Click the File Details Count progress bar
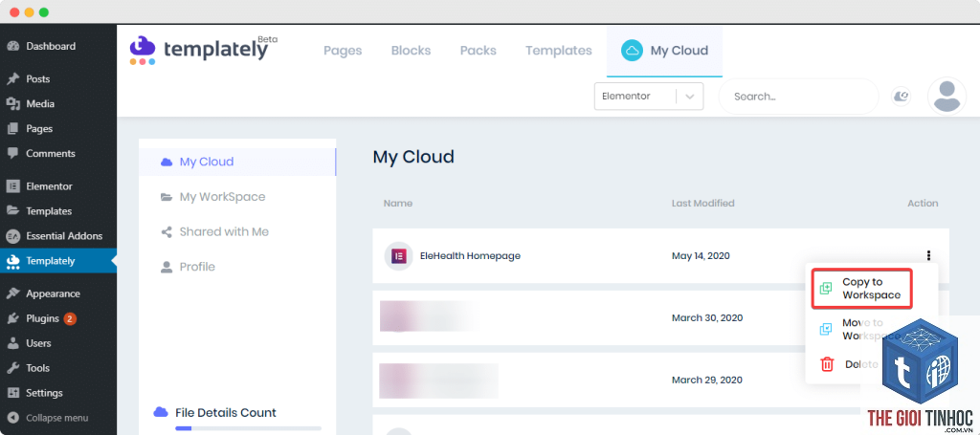 248,428
